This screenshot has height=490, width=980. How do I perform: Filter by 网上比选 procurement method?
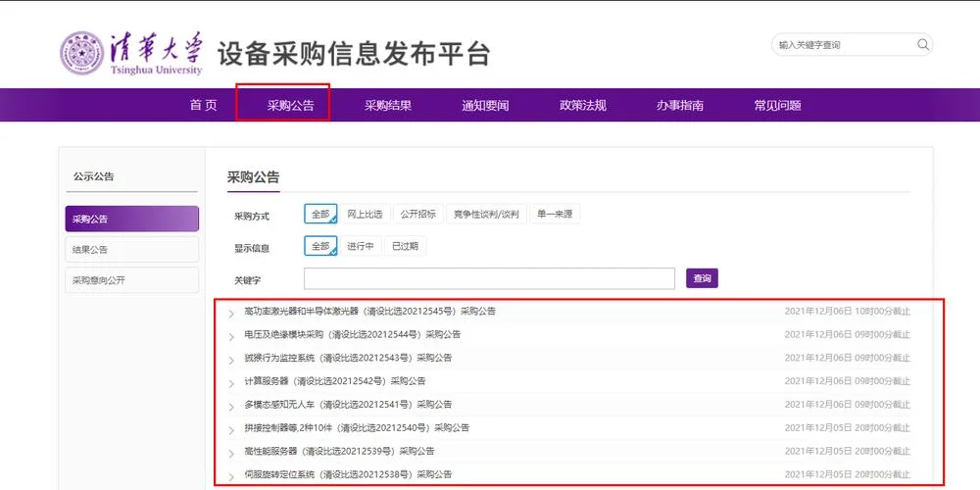coord(365,214)
